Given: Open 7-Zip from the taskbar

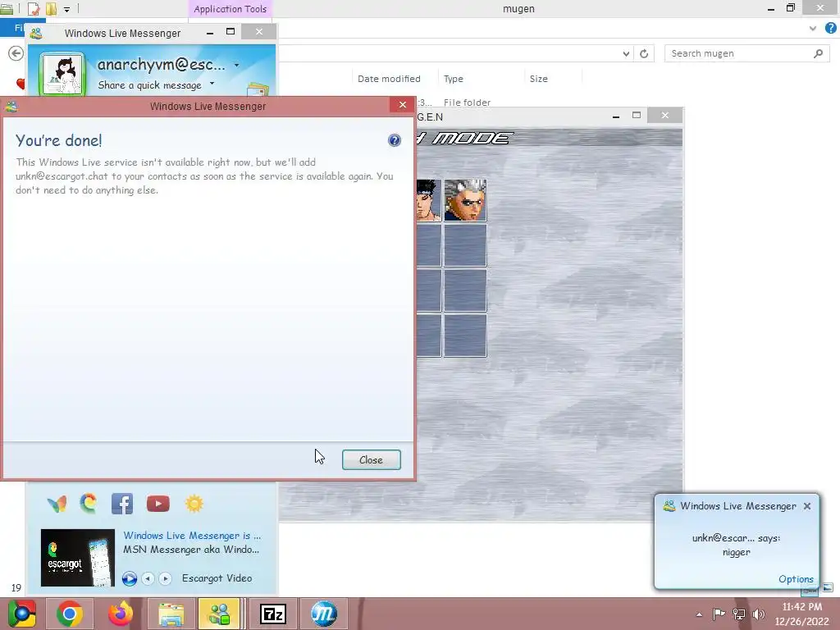Looking at the screenshot, I should click(272, 614).
